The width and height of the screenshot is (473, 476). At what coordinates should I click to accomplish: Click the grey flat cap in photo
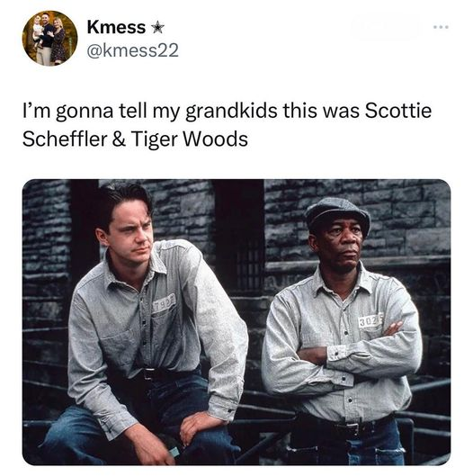pos(338,213)
